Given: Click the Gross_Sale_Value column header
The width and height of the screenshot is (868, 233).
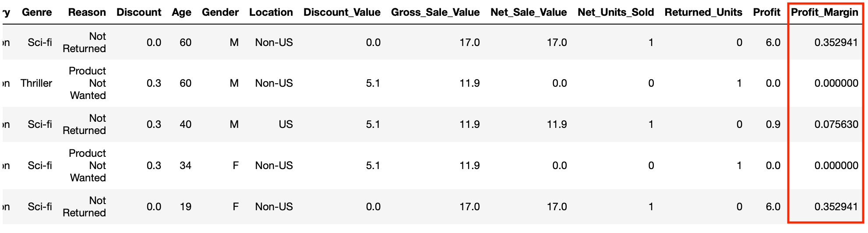Looking at the screenshot, I should pos(435,12).
